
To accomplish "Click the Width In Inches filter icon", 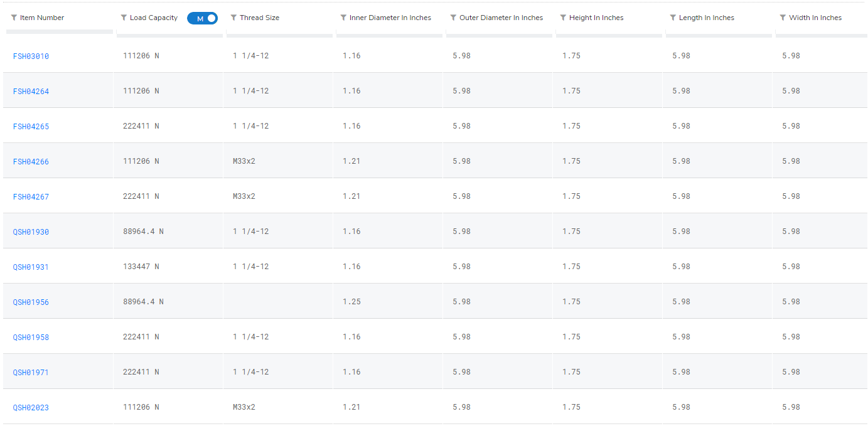I will click(783, 18).
